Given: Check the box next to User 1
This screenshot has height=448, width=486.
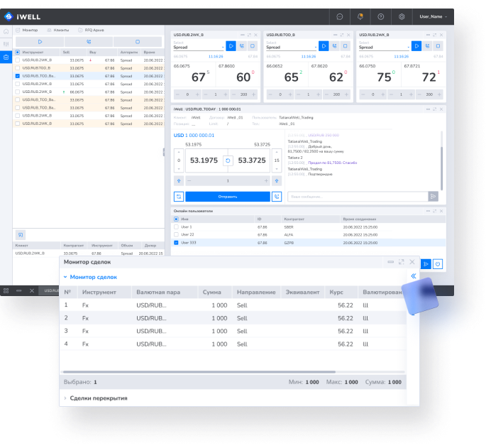Looking at the screenshot, I should point(176,226).
